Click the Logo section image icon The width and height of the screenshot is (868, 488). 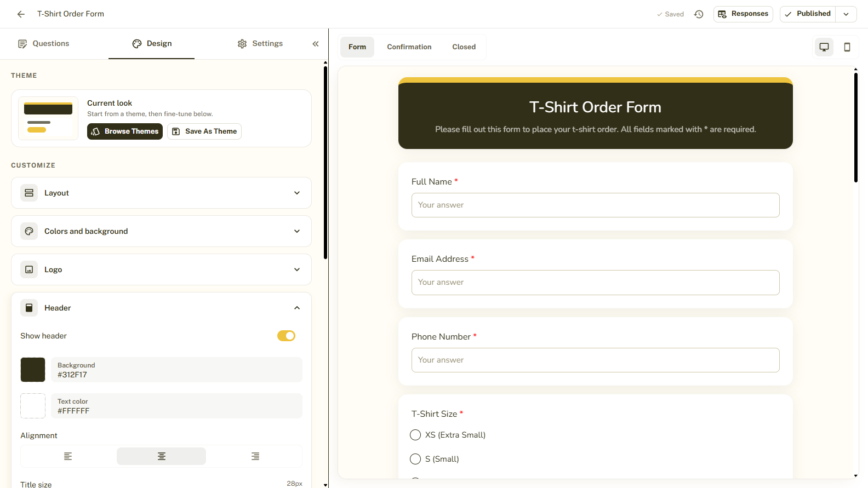[x=29, y=269]
